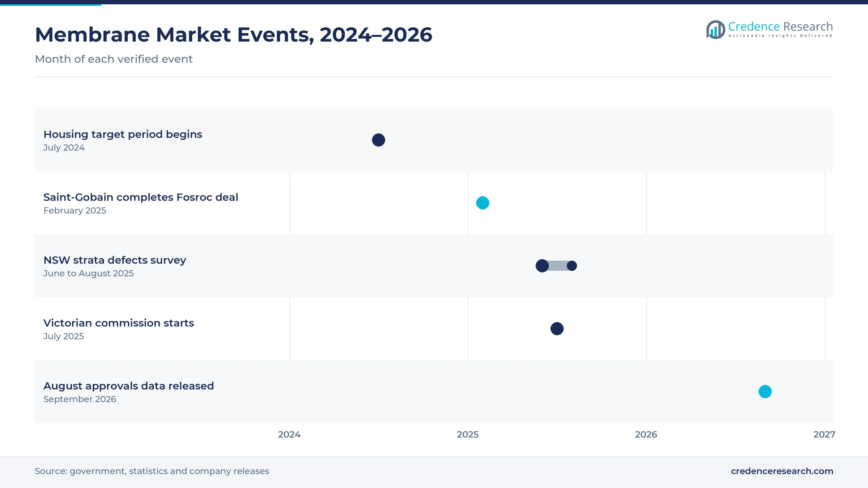The image size is (868, 488).
Task: Click the 2025 axis label
Action: pos(468,435)
